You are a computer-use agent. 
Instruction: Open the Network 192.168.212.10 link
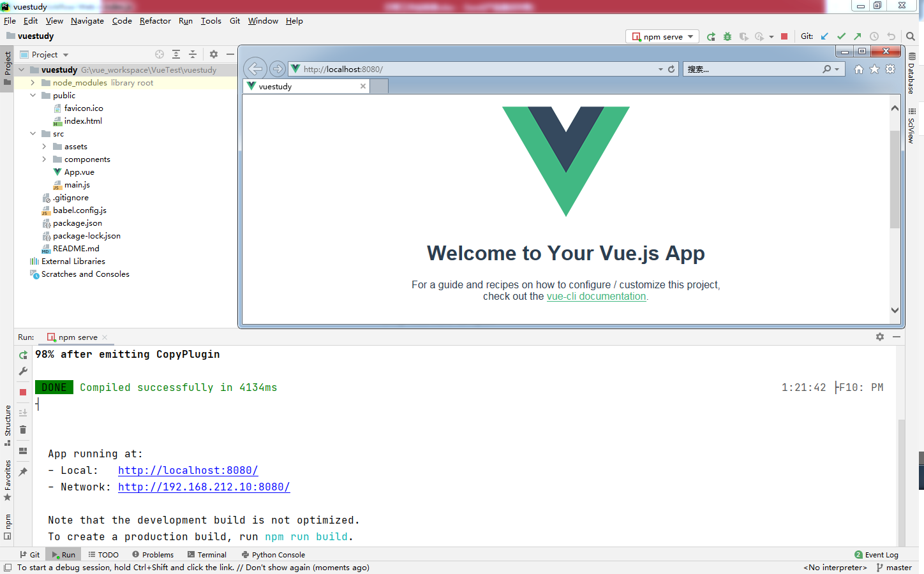[x=204, y=487]
